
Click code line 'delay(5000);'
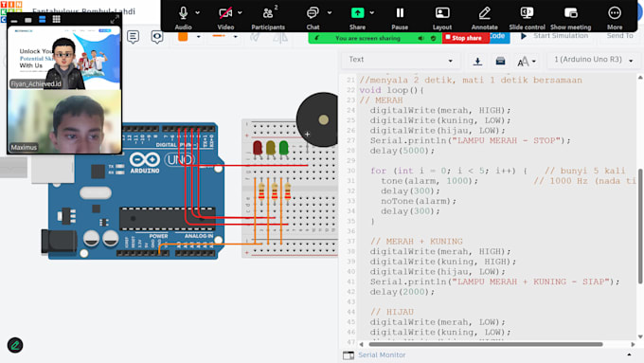(402, 151)
